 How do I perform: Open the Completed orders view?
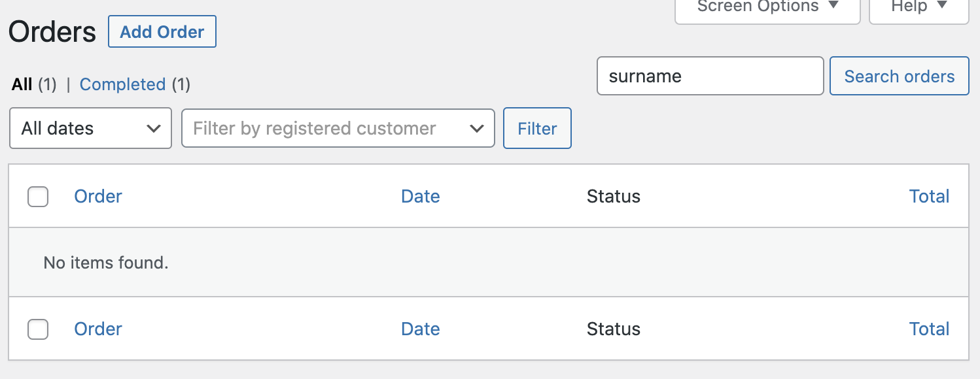point(122,84)
